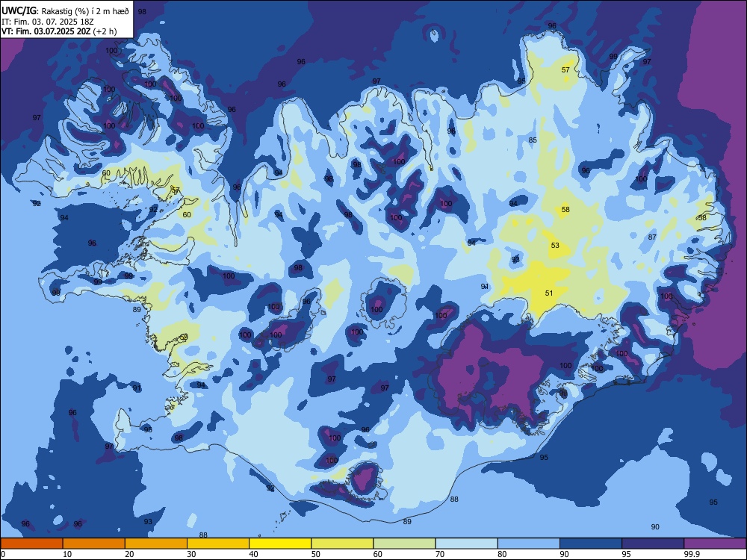Click the light orange 20–30 legend swatch
Screen dimensions: 747x560
coord(156,544)
